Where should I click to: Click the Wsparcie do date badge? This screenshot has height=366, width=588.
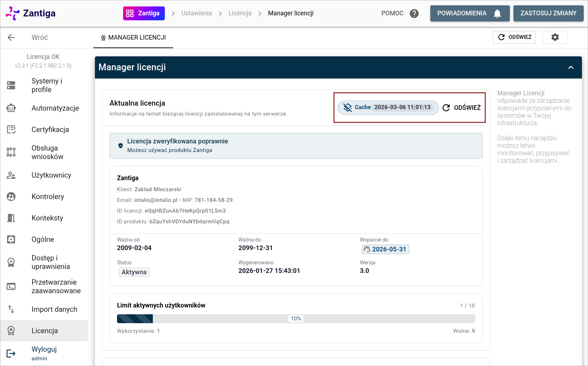385,249
